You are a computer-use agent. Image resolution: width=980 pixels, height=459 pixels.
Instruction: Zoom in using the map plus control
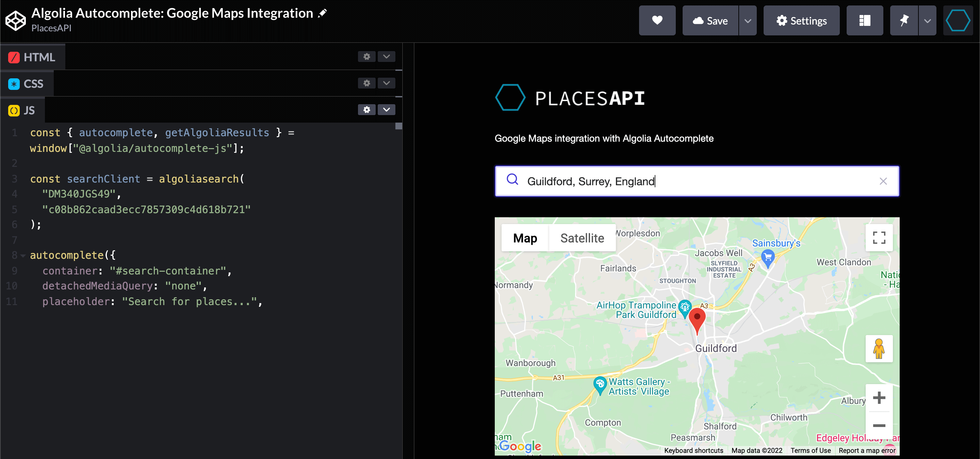tap(879, 398)
